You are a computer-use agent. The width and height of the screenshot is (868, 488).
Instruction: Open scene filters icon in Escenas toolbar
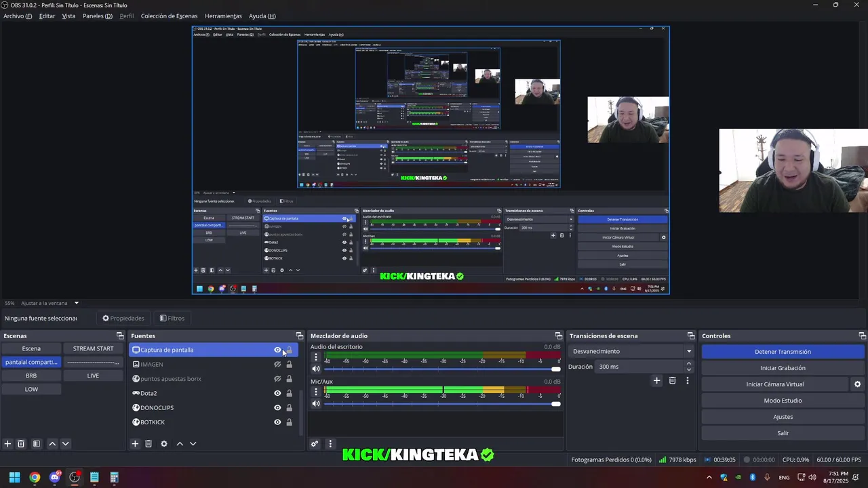tap(37, 444)
